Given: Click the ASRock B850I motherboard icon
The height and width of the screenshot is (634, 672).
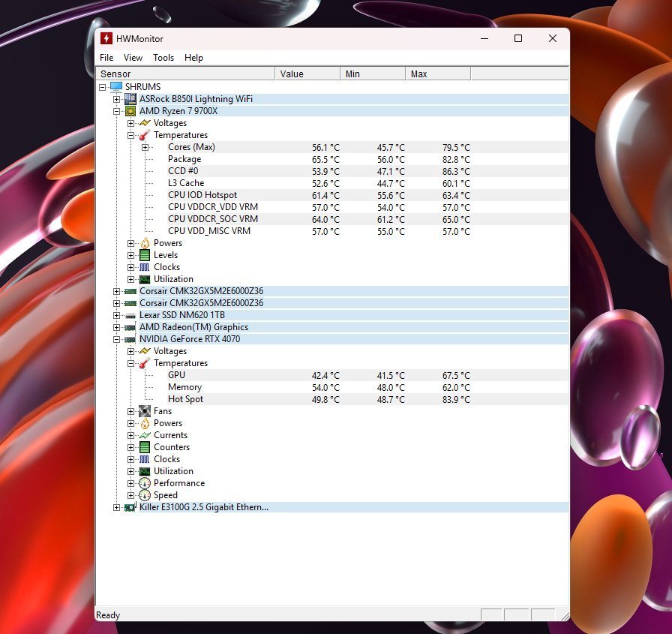Looking at the screenshot, I should pyautogui.click(x=130, y=99).
